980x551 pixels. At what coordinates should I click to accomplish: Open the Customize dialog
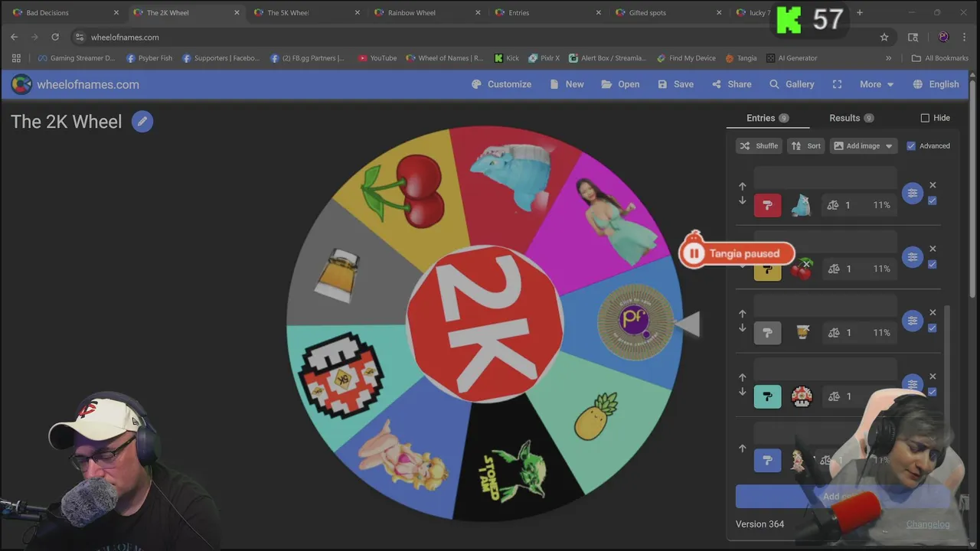[x=501, y=84]
